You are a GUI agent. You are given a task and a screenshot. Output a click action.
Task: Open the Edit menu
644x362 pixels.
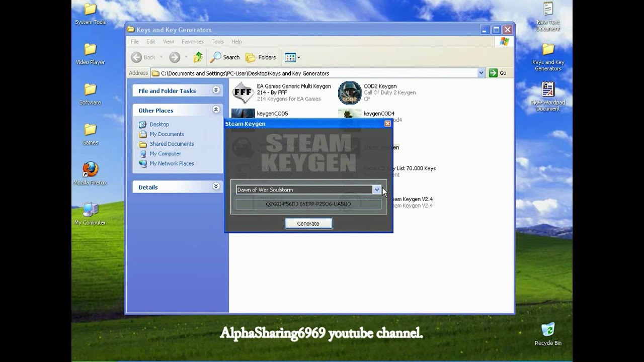point(151,42)
